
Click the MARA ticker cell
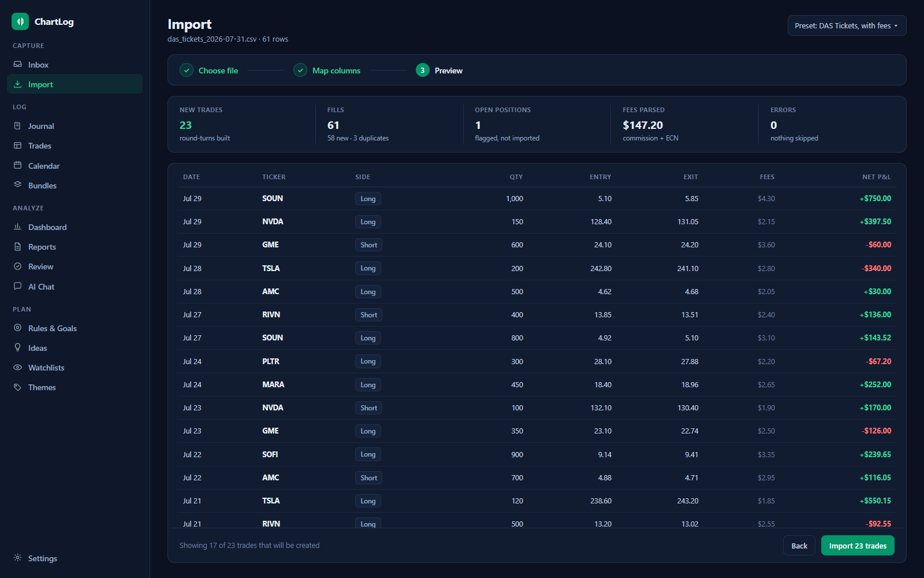point(273,384)
